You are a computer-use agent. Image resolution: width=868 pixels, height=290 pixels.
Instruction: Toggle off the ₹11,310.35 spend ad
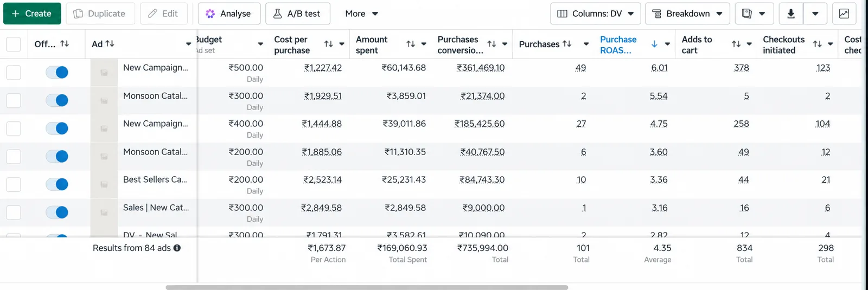pos(57,157)
